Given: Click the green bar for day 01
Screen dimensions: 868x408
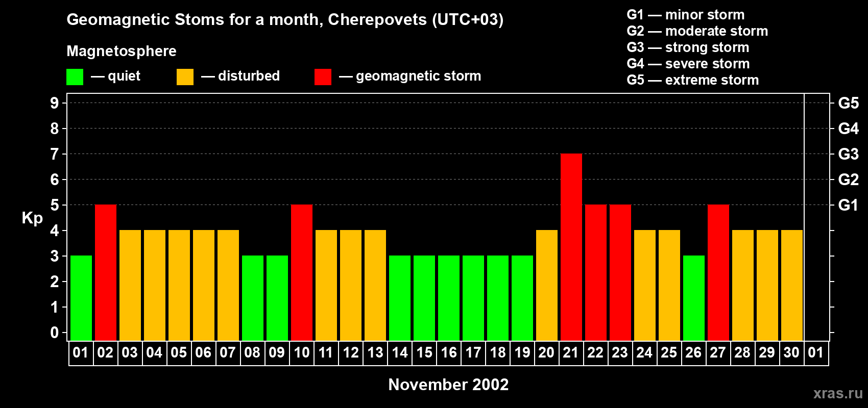Looking at the screenshot, I should point(81,298).
